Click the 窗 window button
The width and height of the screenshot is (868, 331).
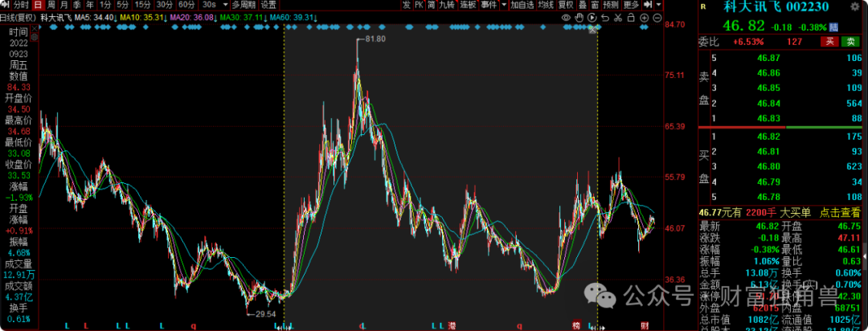595,5
